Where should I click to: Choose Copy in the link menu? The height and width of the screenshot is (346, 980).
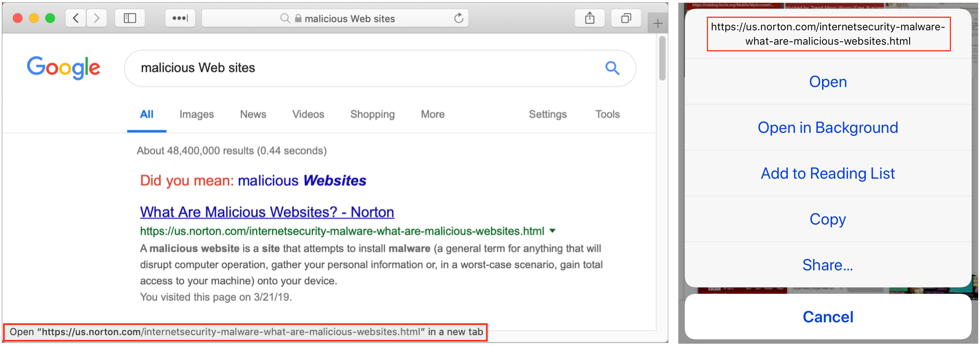tap(828, 219)
